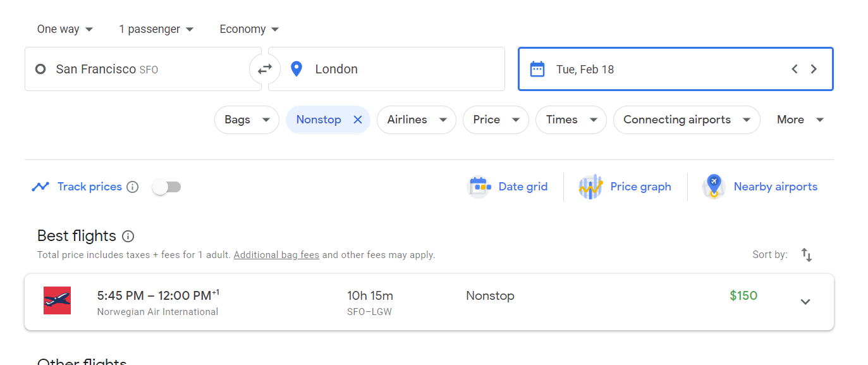The image size is (868, 365).
Task: Open sort order options icon
Action: pos(807,255)
